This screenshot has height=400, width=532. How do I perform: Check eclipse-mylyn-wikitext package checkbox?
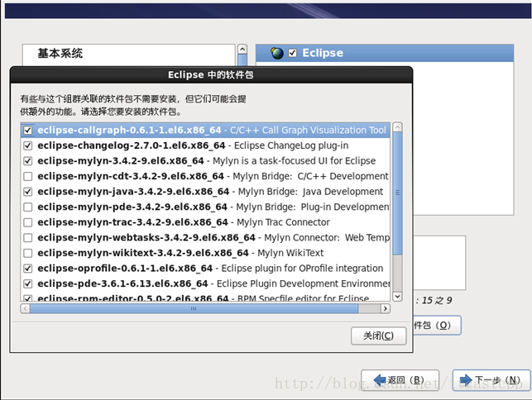click(x=28, y=253)
